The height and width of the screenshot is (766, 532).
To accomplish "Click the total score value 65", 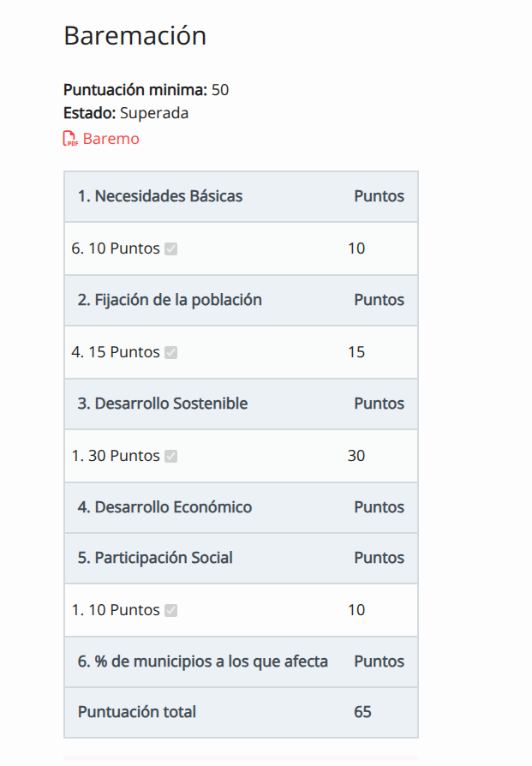I will tap(362, 712).
